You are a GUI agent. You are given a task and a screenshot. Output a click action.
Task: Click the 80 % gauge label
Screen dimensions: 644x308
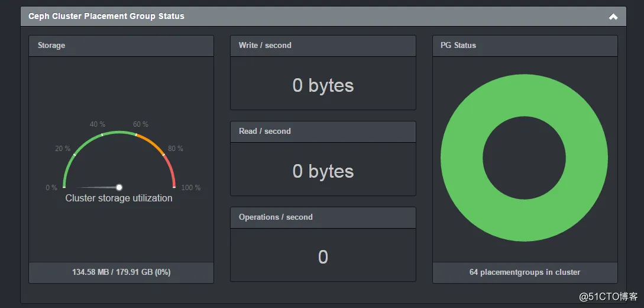[x=176, y=149]
